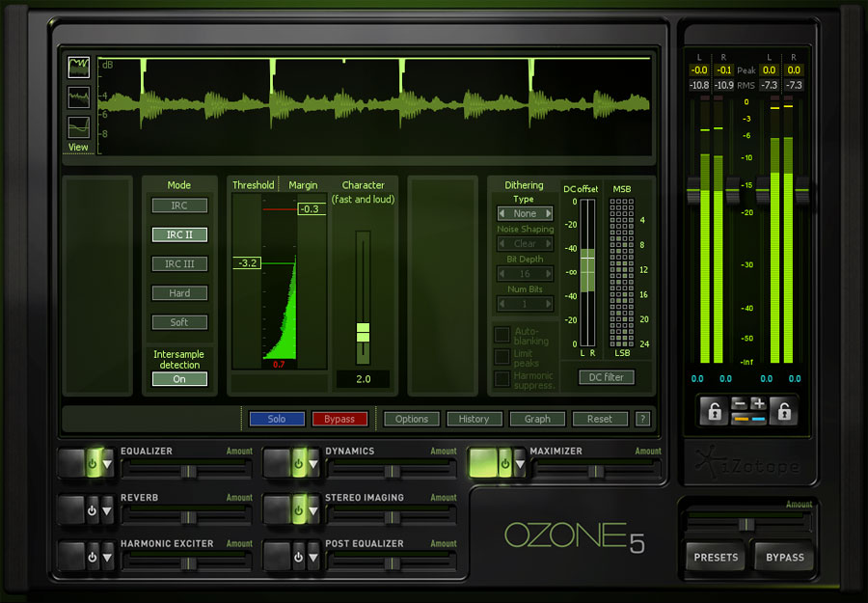868x603 pixels.
Task: Open the Post Equalizer preset dropdown arrow
Action: pyautogui.click(x=313, y=557)
